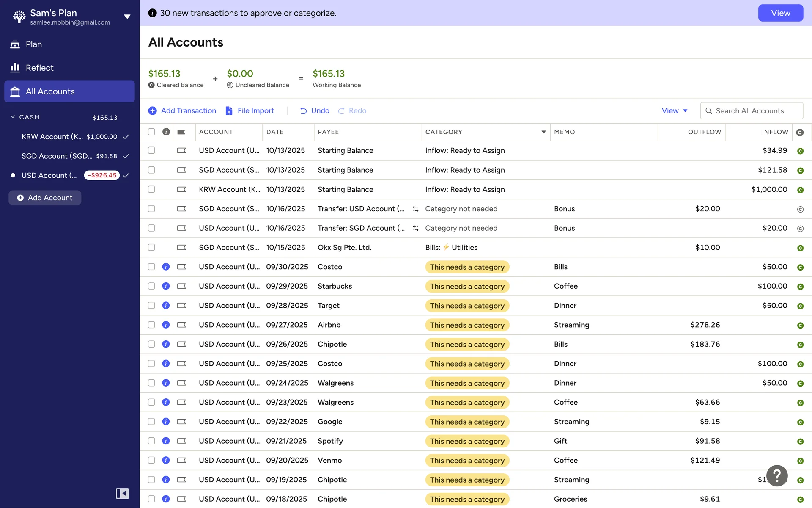Go to the Reflect section
This screenshot has width=812, height=508.
click(x=39, y=68)
